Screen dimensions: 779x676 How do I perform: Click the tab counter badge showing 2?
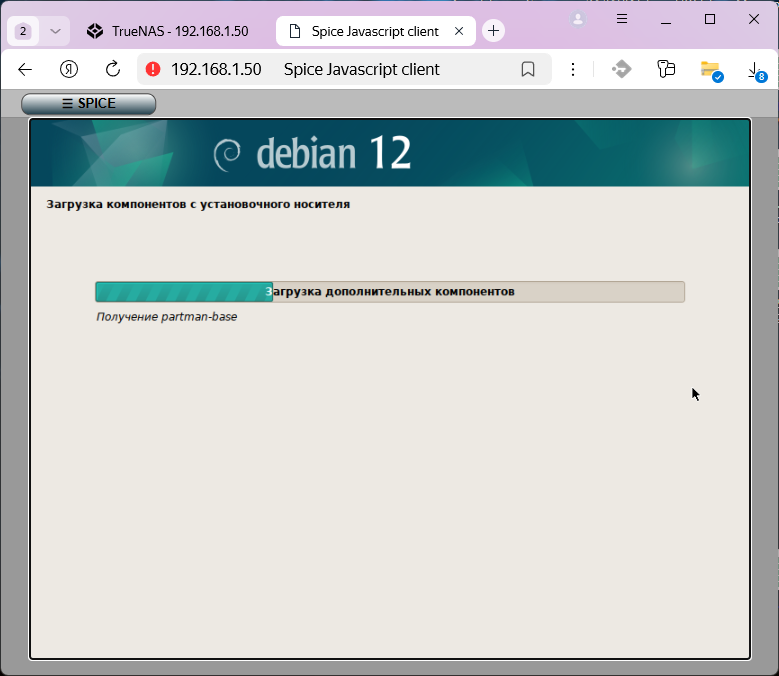[x=23, y=31]
